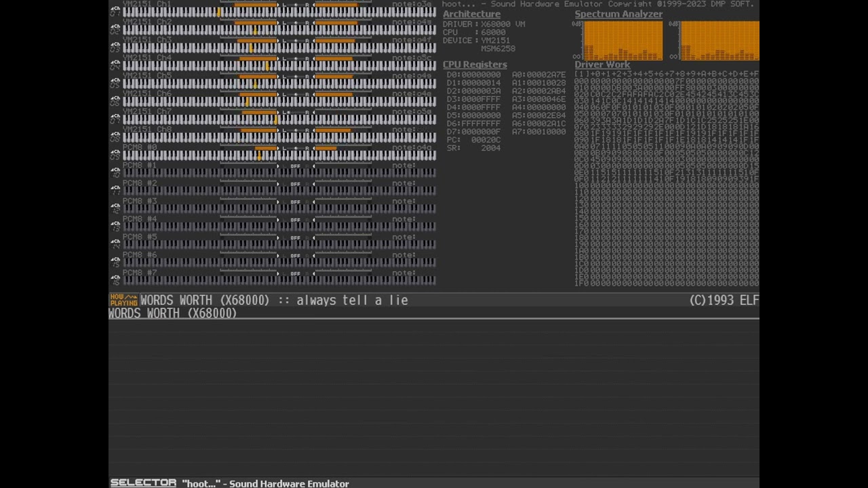Screen dimensions: 868x488
Task: Click the channel icon for YM2151 Ch8
Action: 115,136
